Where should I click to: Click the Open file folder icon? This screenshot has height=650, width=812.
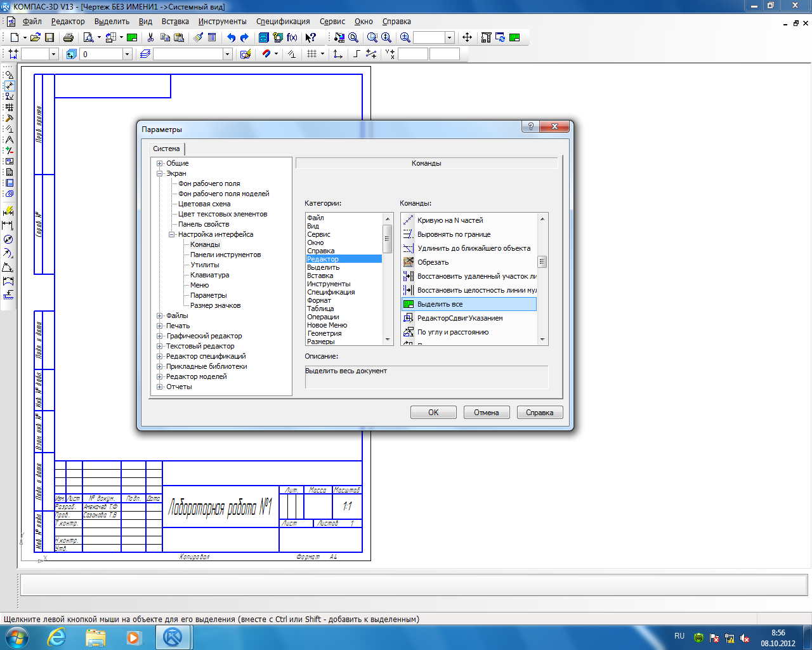click(x=36, y=37)
